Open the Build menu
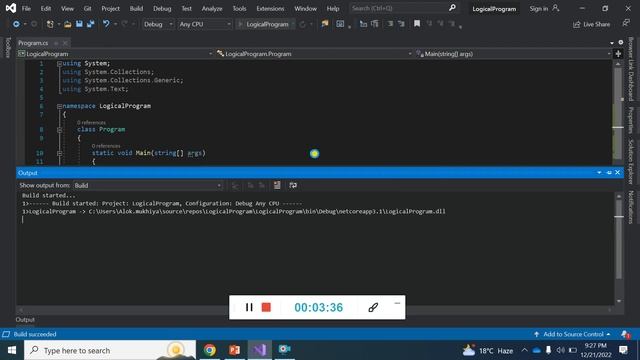The image size is (640, 360). (x=136, y=8)
